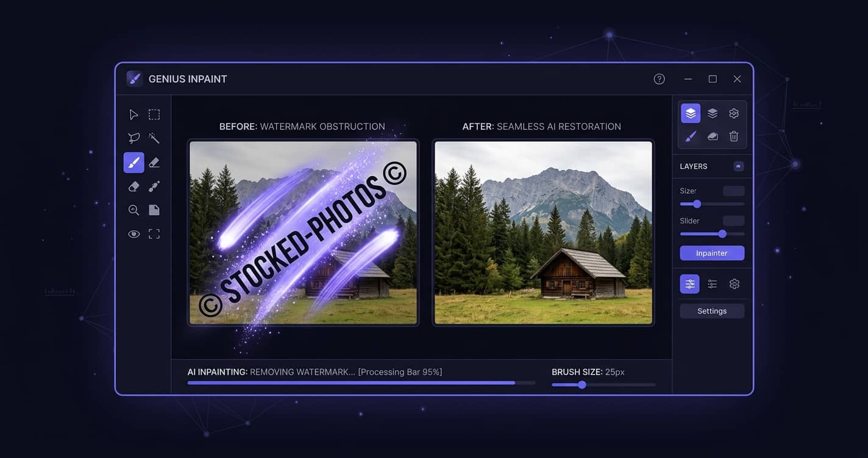Viewport: 868px width, 458px height.
Task: Toggle visibility with the eye icon
Action: click(x=133, y=234)
